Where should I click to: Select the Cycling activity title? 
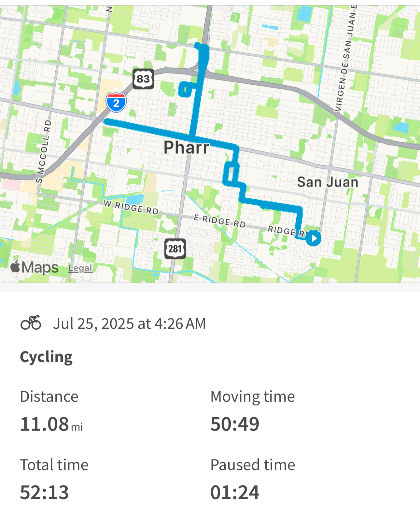(46, 357)
